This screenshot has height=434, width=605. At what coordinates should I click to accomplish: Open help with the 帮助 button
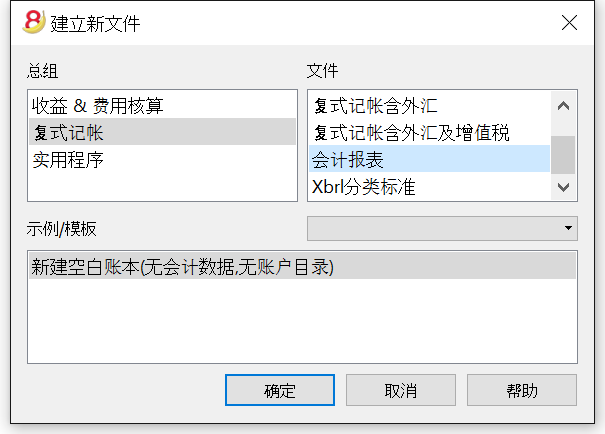[x=522, y=390]
